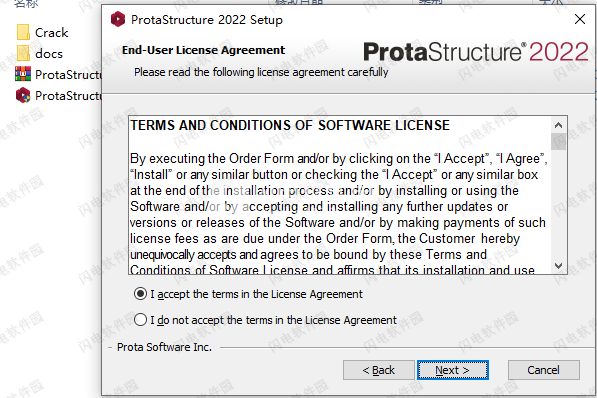Cancel the ProtaStructure setup

(544, 370)
